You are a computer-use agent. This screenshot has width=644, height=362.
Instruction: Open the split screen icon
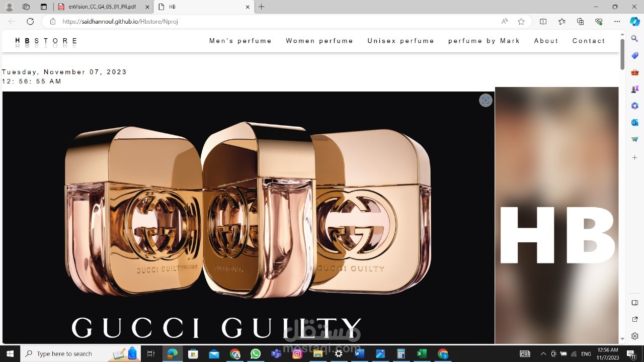[543, 22]
